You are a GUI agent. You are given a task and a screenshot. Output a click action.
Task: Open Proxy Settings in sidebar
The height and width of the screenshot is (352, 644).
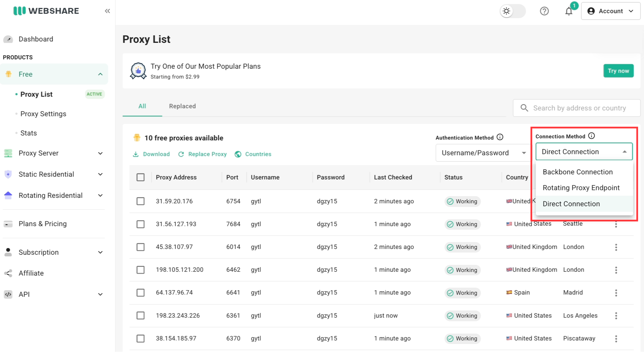click(43, 114)
